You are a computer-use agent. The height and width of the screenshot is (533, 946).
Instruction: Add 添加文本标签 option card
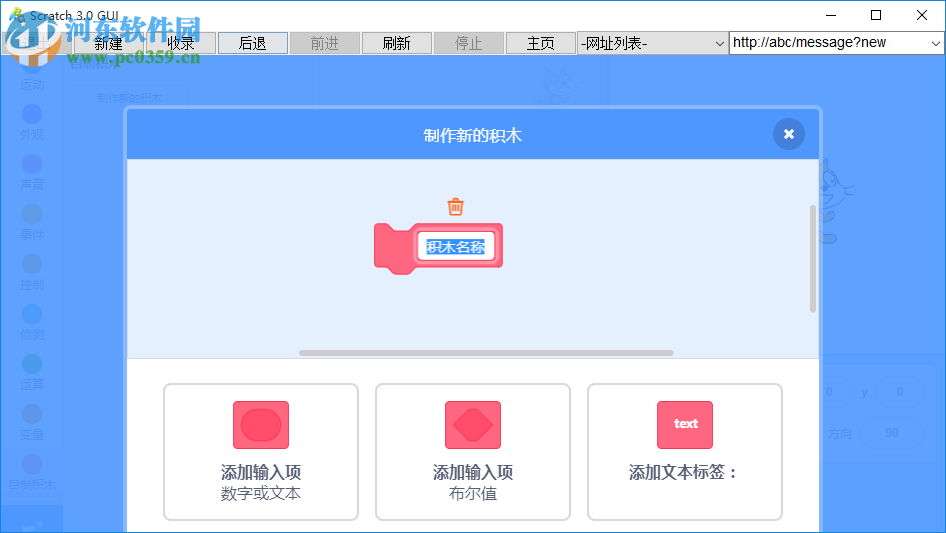click(685, 452)
